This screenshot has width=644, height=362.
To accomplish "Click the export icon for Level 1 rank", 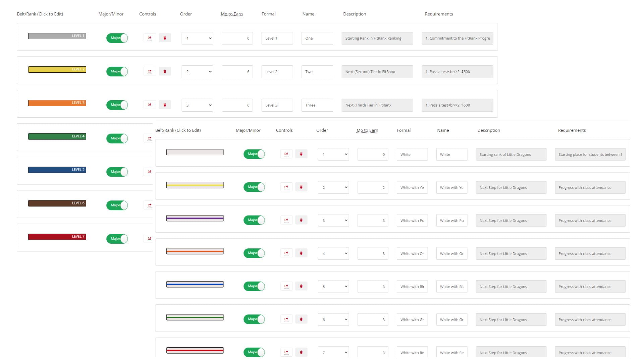I will point(150,38).
